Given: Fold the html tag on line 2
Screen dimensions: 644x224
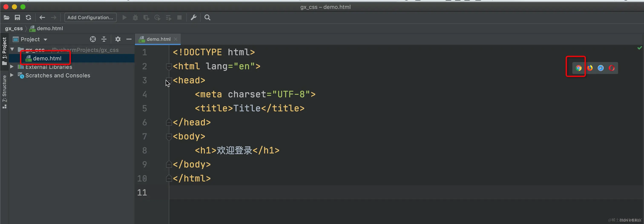Looking at the screenshot, I should coord(169,66).
